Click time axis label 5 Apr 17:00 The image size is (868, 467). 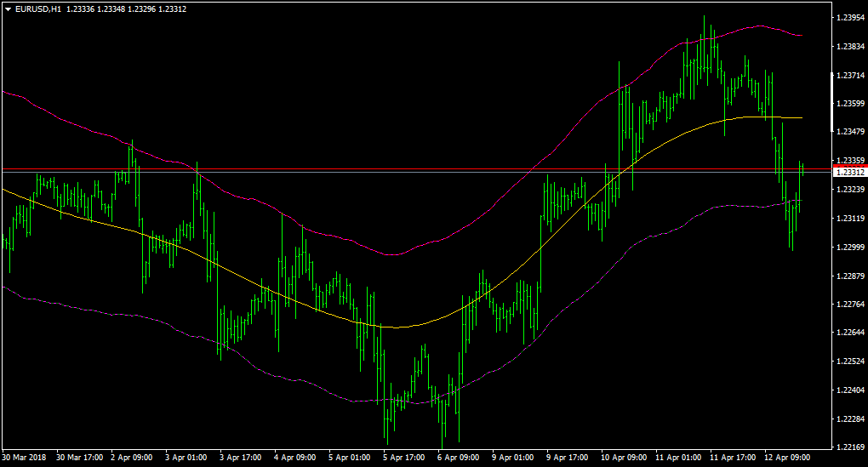403,458
